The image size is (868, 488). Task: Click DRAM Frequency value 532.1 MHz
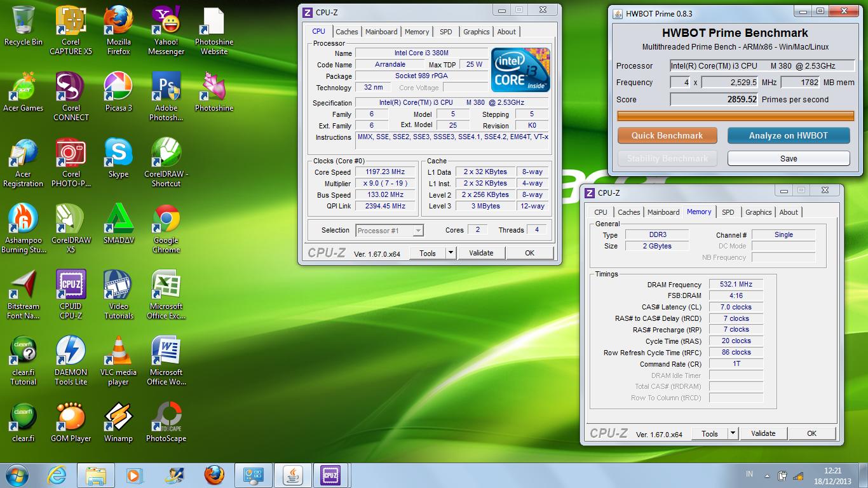click(736, 285)
